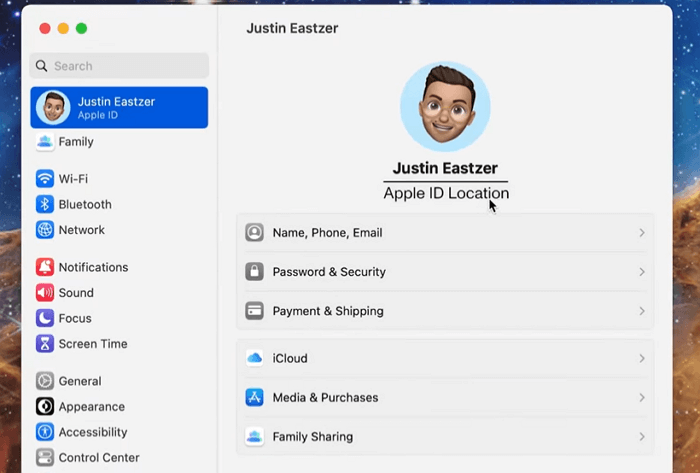
Task: Click the Family label in sidebar
Action: click(76, 142)
